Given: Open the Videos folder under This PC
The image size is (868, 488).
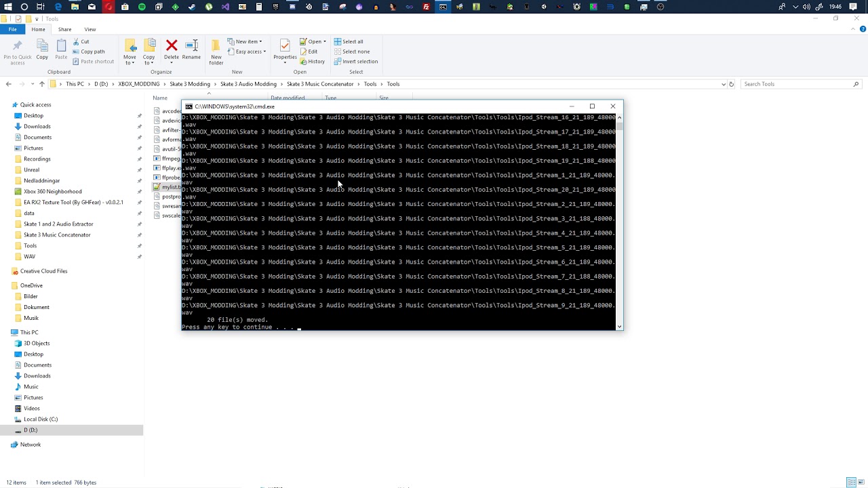Looking at the screenshot, I should click(32, 409).
